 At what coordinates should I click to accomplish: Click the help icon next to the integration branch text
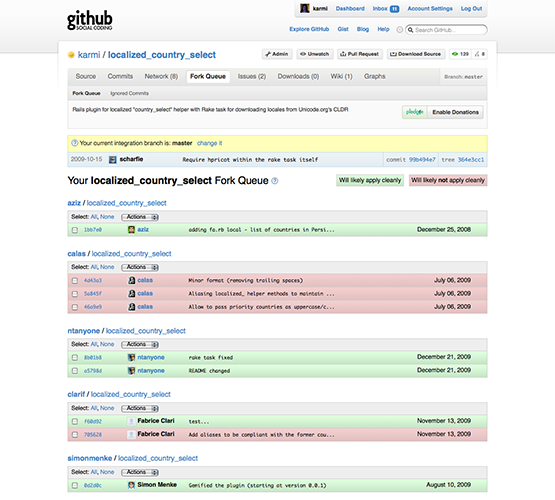74,143
